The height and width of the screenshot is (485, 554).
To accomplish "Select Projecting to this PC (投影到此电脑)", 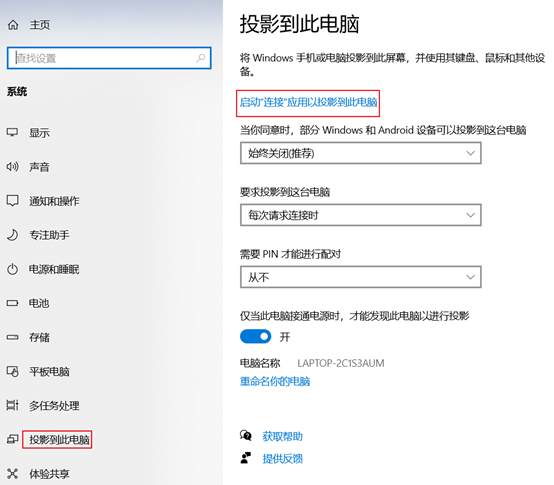I will (59, 439).
